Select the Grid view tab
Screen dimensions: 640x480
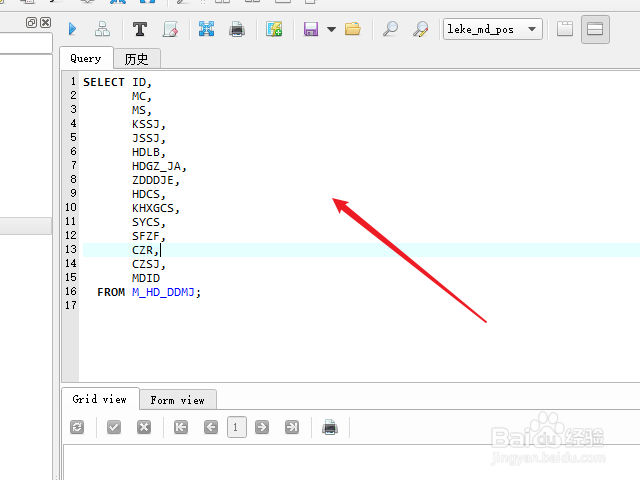pos(100,399)
